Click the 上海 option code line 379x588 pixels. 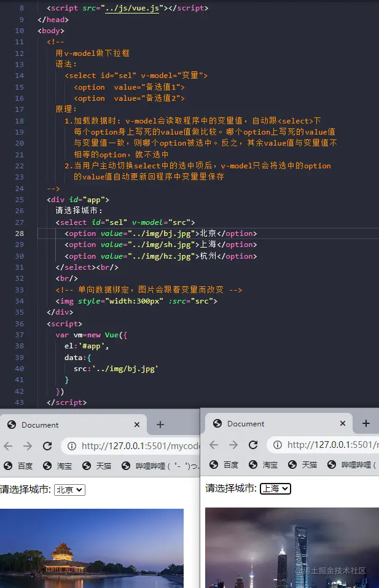[x=161, y=245]
